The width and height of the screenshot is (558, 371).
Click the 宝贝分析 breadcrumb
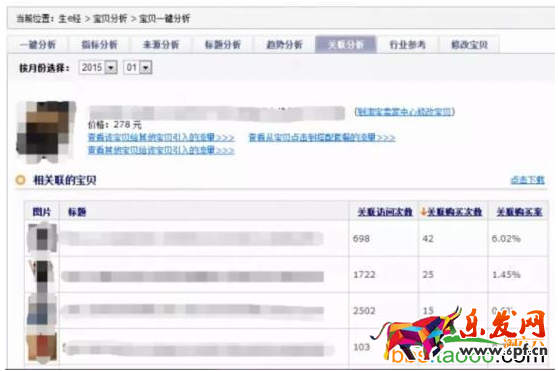pyautogui.click(x=110, y=18)
